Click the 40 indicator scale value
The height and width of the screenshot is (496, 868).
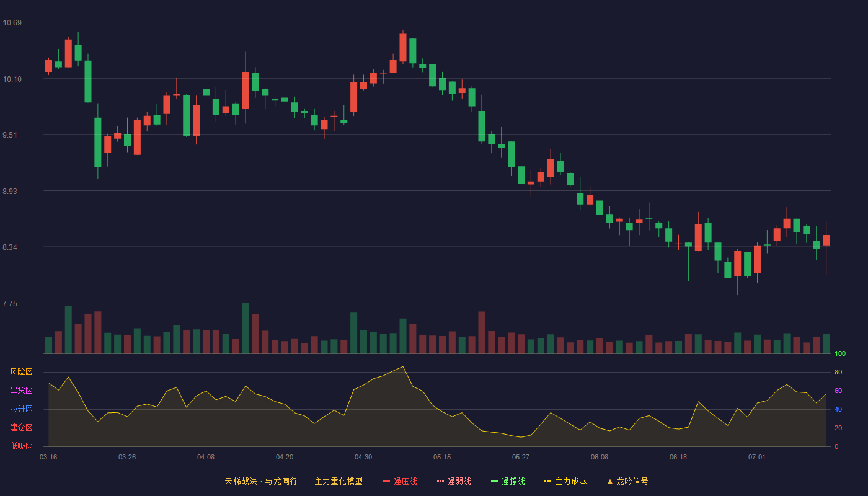838,409
